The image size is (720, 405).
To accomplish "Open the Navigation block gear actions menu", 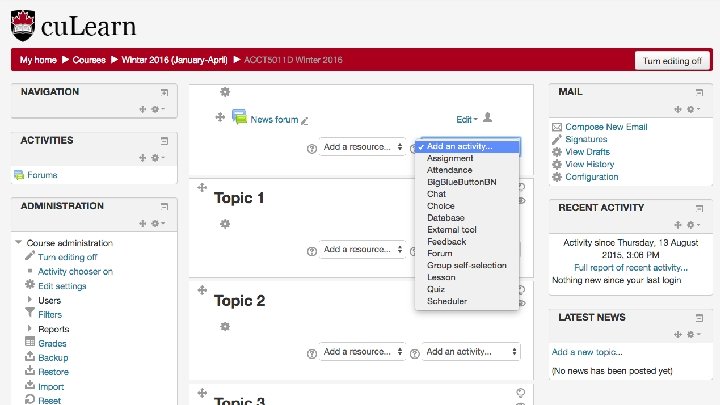I will coord(158,109).
